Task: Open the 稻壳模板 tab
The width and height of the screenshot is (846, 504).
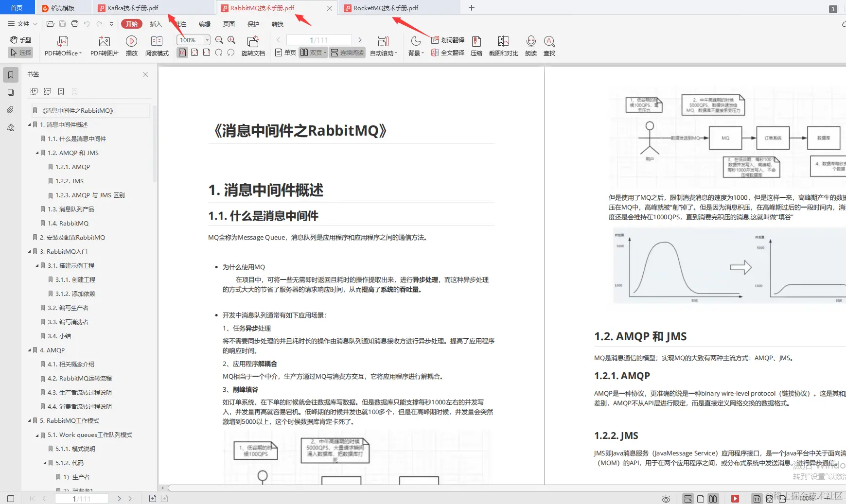Action: (x=63, y=8)
